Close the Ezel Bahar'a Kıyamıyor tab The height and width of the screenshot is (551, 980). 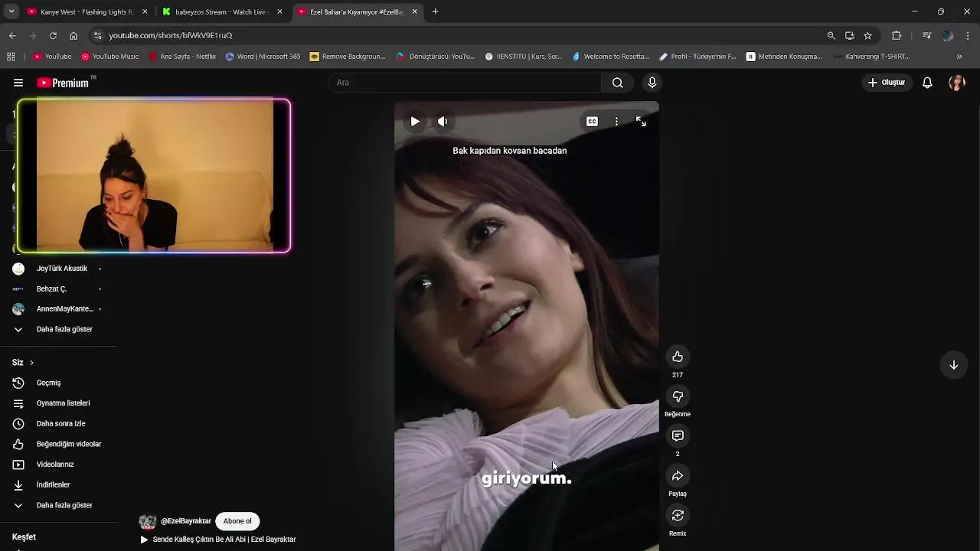pyautogui.click(x=414, y=11)
